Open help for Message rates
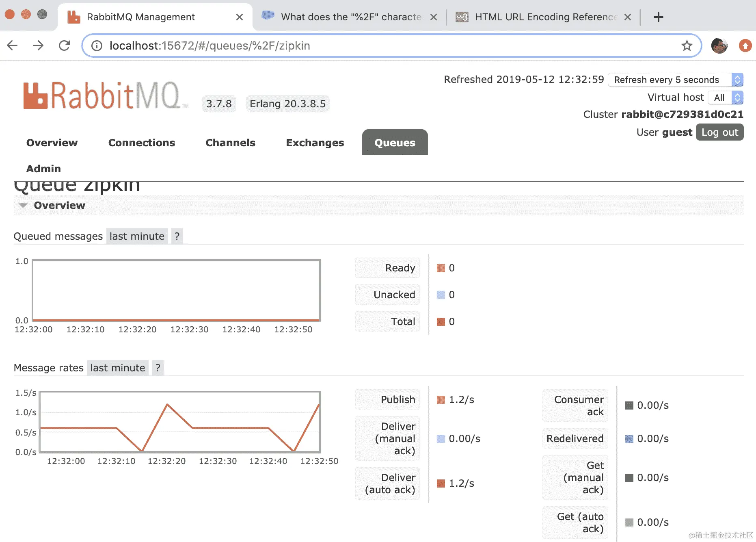This screenshot has width=756, height=542. tap(158, 368)
